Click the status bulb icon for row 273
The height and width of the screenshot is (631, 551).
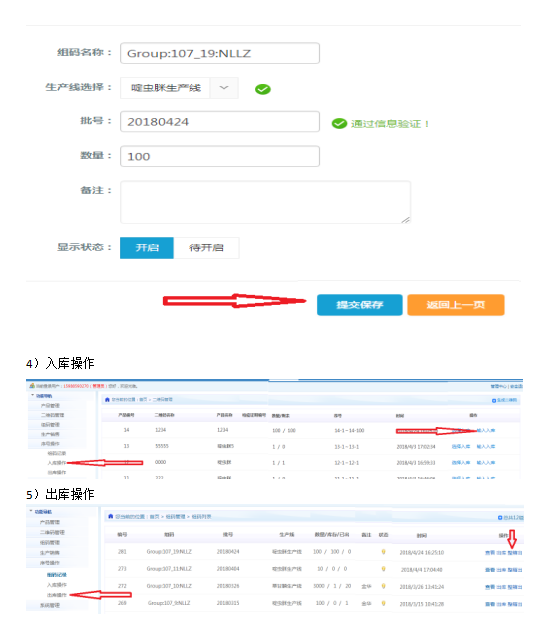pos(383,569)
